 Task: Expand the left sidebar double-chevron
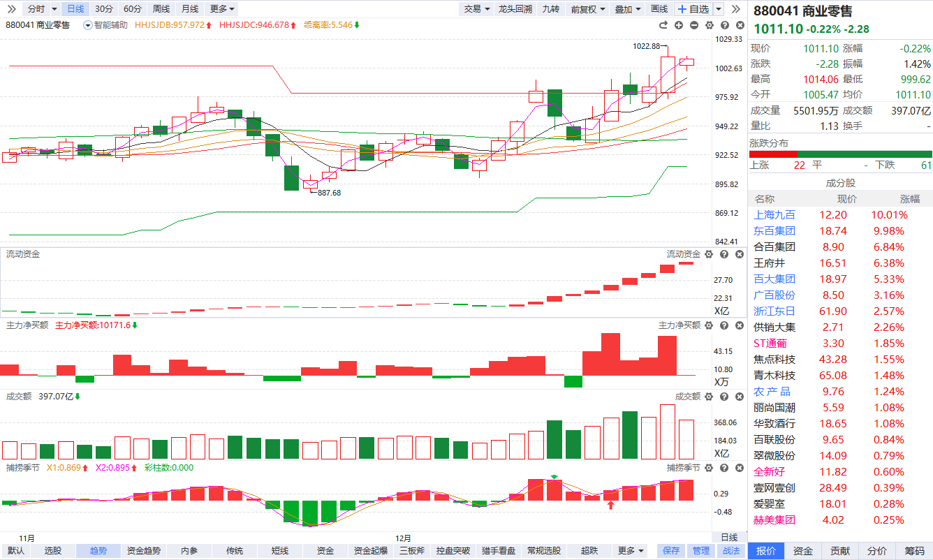tap(10, 9)
